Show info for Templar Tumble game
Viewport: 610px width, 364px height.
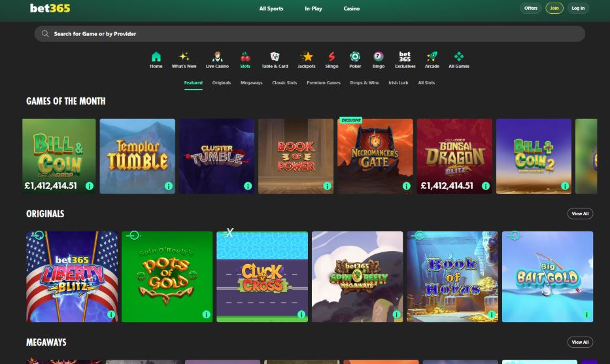(169, 186)
